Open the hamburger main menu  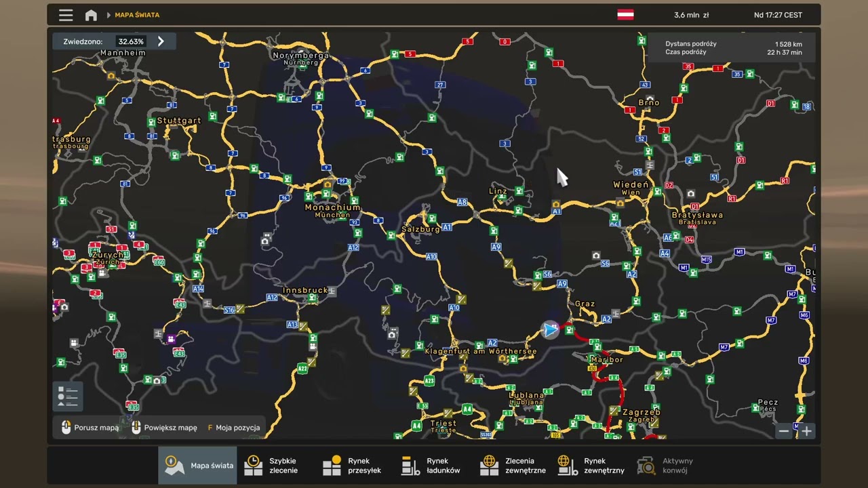pyautogui.click(x=66, y=15)
